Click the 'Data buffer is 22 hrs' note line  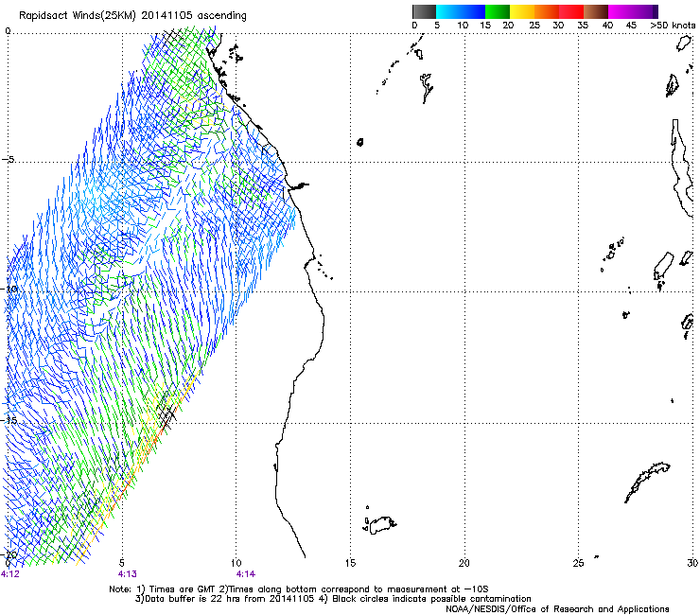click(333, 599)
